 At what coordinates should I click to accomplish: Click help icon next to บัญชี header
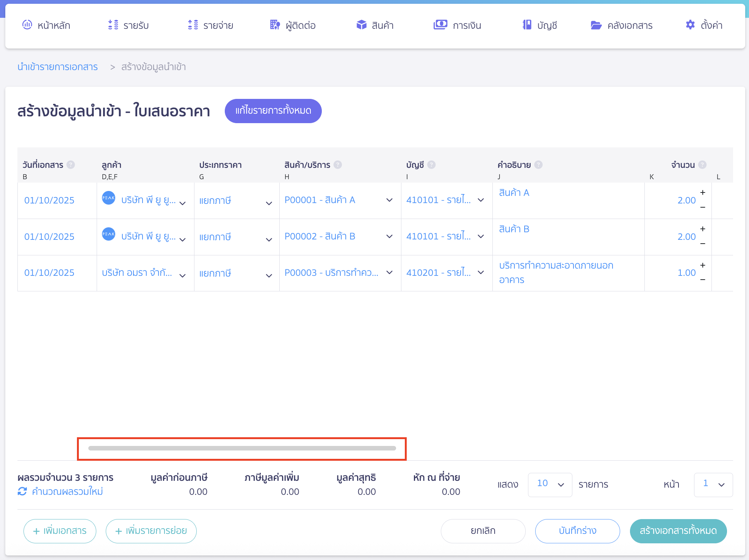click(x=431, y=165)
